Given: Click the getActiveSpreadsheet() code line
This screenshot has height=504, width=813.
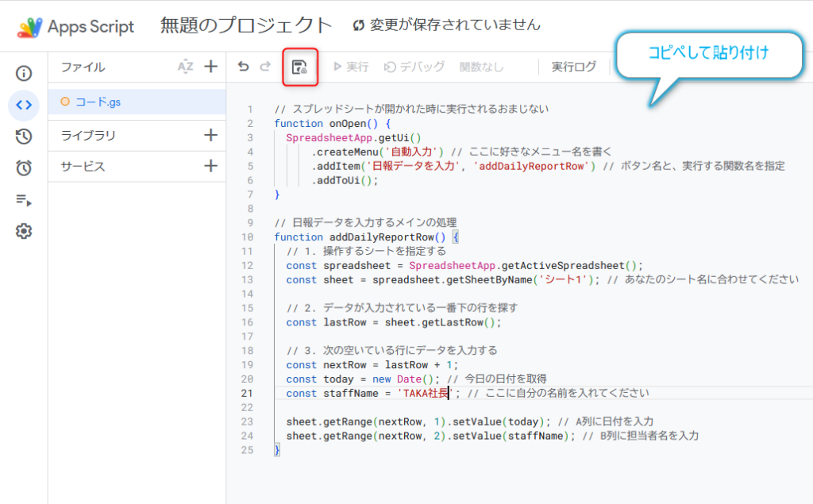Looking at the screenshot, I should 464,265.
